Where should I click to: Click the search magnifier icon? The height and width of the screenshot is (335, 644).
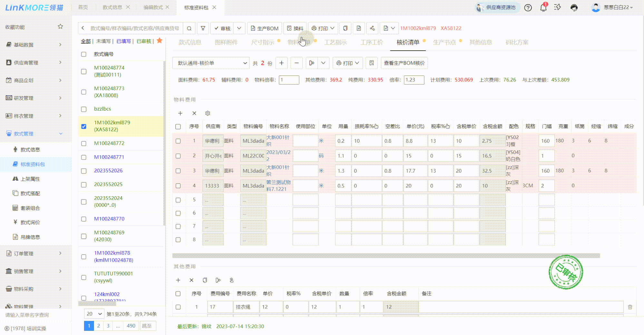pyautogui.click(x=189, y=28)
